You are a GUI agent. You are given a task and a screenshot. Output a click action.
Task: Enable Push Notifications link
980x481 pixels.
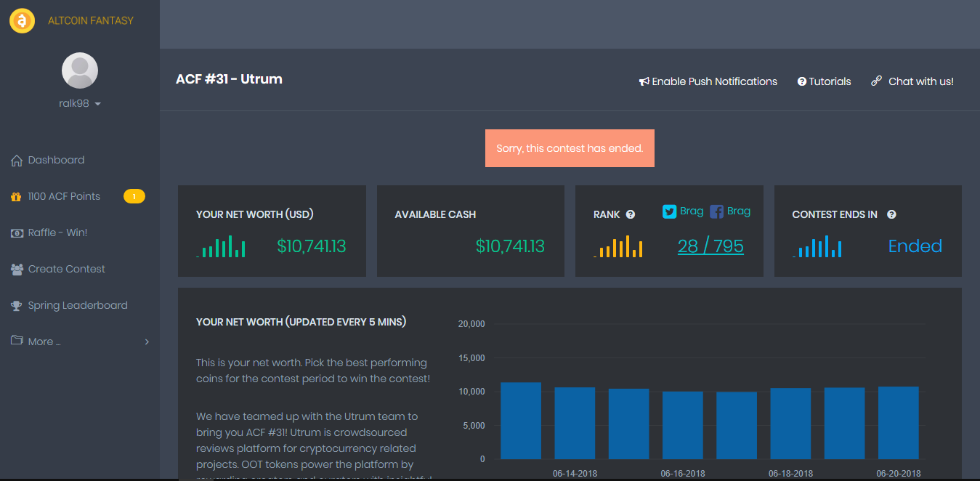click(x=715, y=81)
